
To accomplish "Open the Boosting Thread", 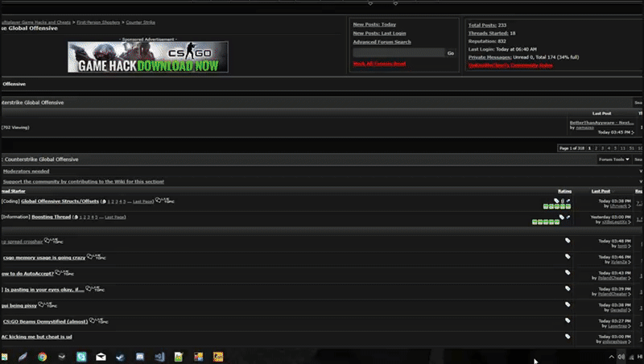I will pos(51,217).
